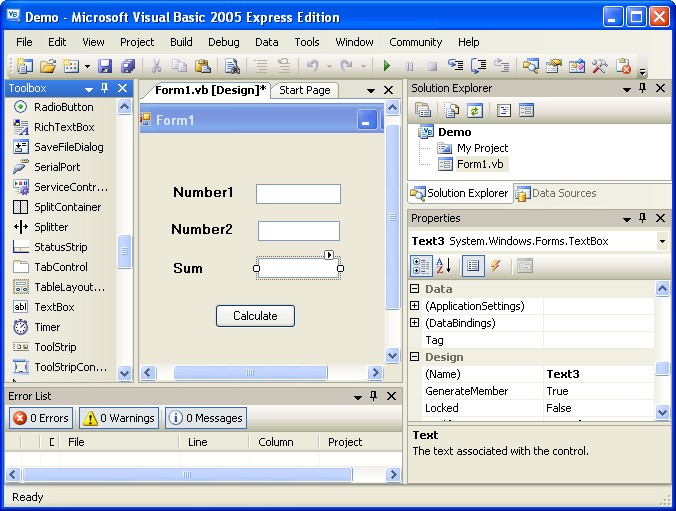Toggle auto-hide pin on Properties panel
The image size is (676, 511).
pos(642,218)
